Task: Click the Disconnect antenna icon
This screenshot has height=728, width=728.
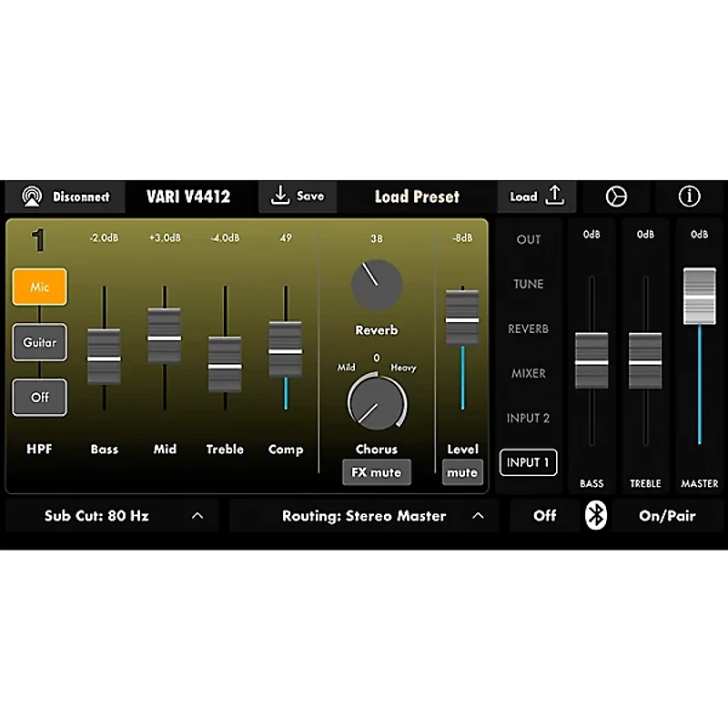Action: [34, 196]
